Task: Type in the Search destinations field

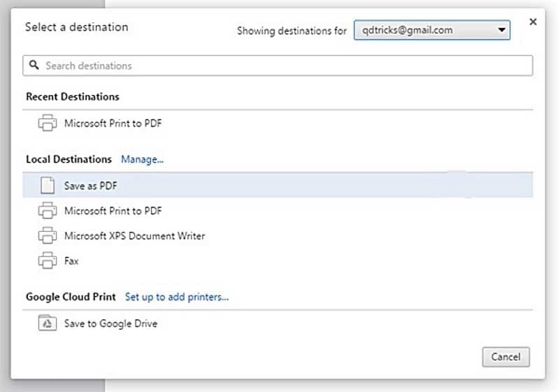Action: pyautogui.click(x=279, y=66)
